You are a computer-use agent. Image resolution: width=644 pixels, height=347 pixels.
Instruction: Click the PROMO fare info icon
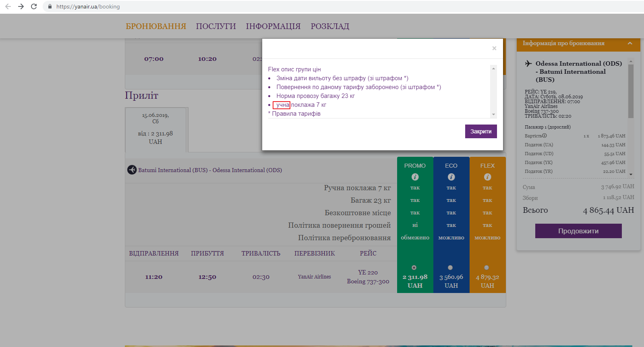pos(415,177)
